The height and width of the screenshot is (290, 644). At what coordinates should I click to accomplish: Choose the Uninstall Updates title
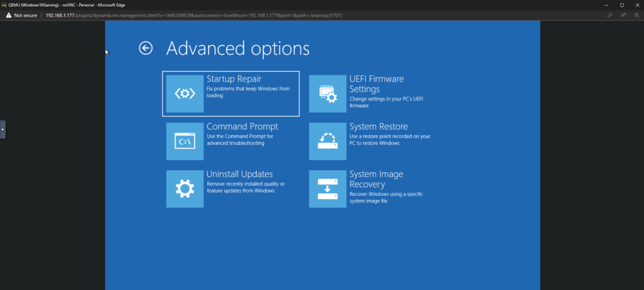click(240, 174)
